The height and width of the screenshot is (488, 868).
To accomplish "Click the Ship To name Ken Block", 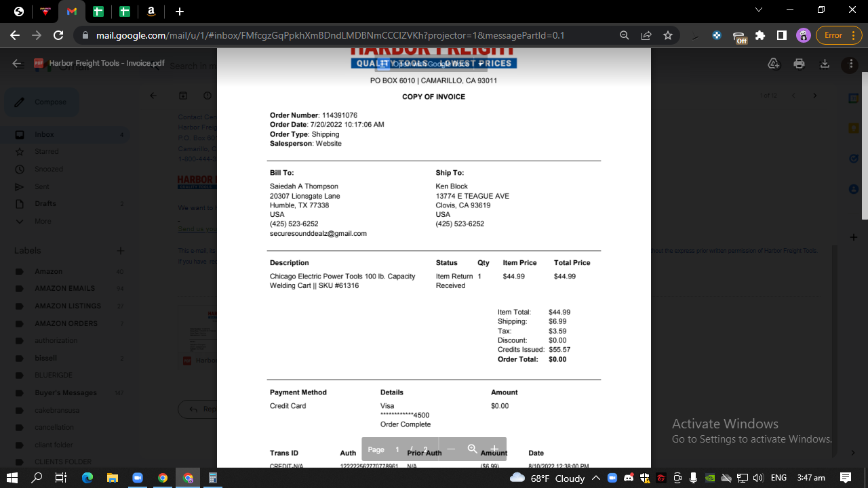I will (452, 186).
